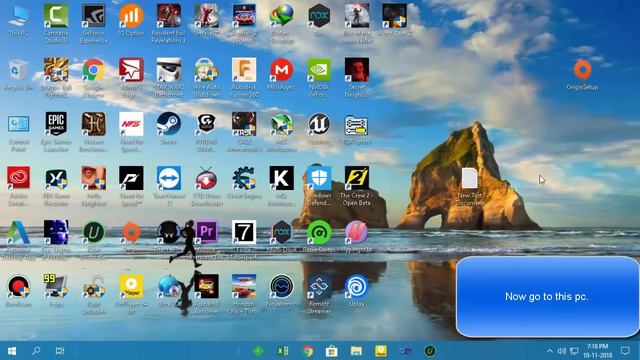Viewport: 640px width, 360px height.
Task: Open Microsoft Store from the taskbar
Action: [x=331, y=351]
